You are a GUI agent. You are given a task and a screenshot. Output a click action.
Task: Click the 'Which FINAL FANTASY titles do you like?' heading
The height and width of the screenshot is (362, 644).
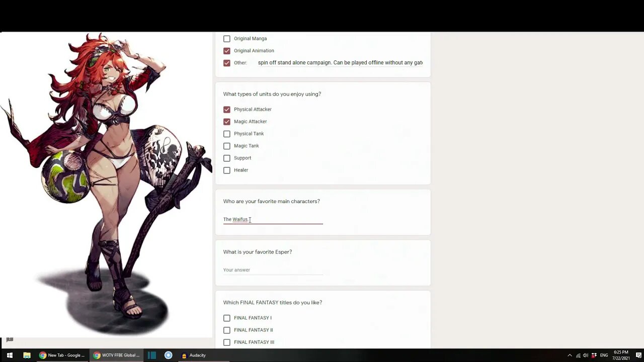pos(273,303)
